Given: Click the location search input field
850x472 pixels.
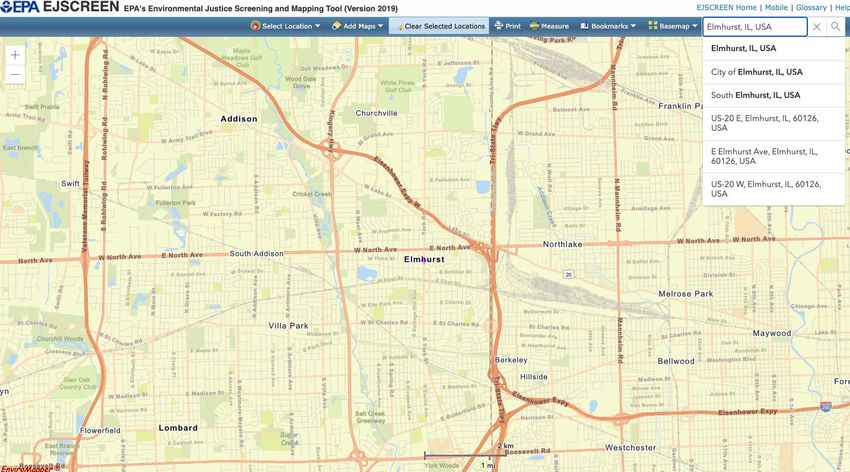Looking at the screenshot, I should 755,27.
